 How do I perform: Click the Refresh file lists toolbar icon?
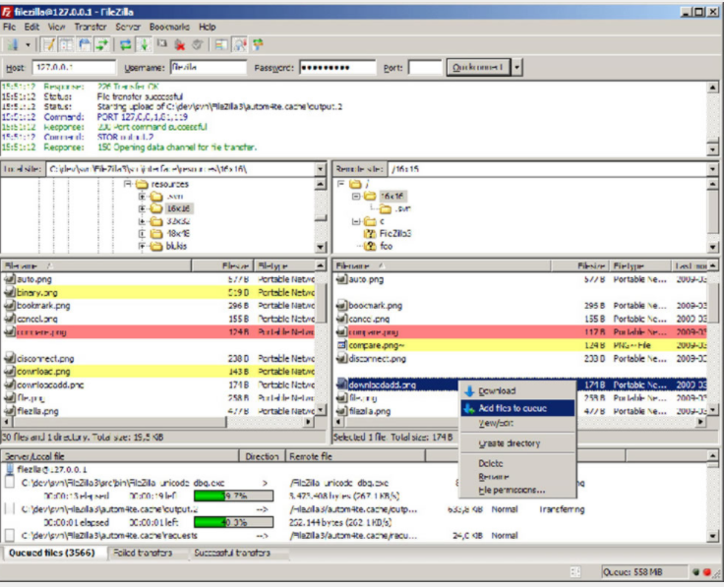[125, 44]
